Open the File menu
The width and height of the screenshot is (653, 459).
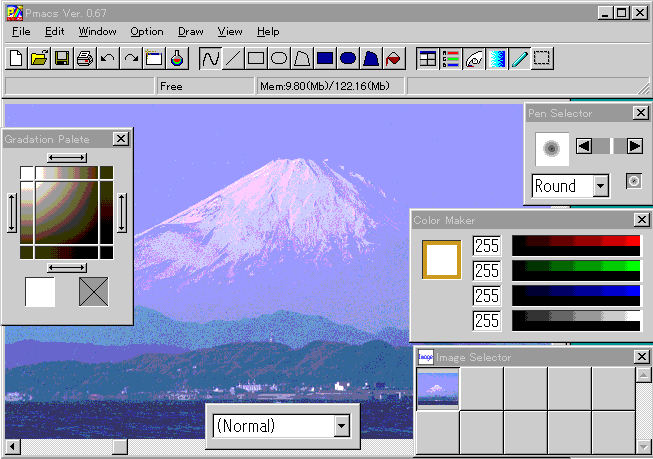coord(21,32)
